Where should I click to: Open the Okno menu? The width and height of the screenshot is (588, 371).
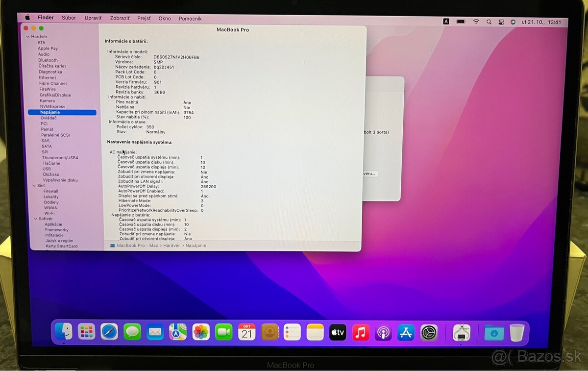tap(165, 18)
